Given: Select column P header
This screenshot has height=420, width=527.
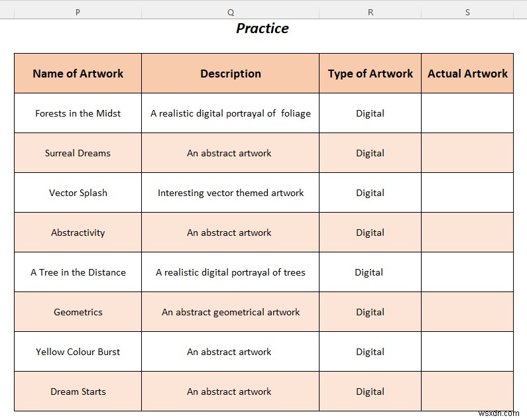Looking at the screenshot, I should (x=78, y=13).
